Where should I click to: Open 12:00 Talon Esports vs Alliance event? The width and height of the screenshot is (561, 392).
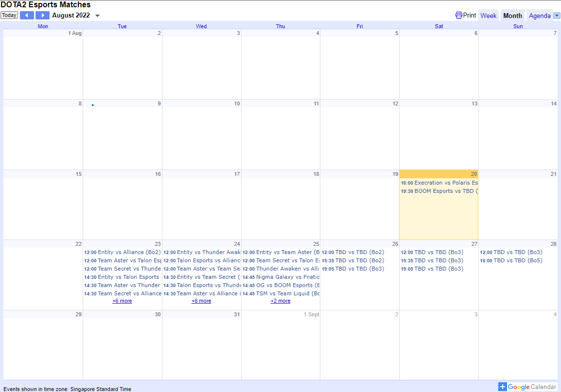point(202,260)
